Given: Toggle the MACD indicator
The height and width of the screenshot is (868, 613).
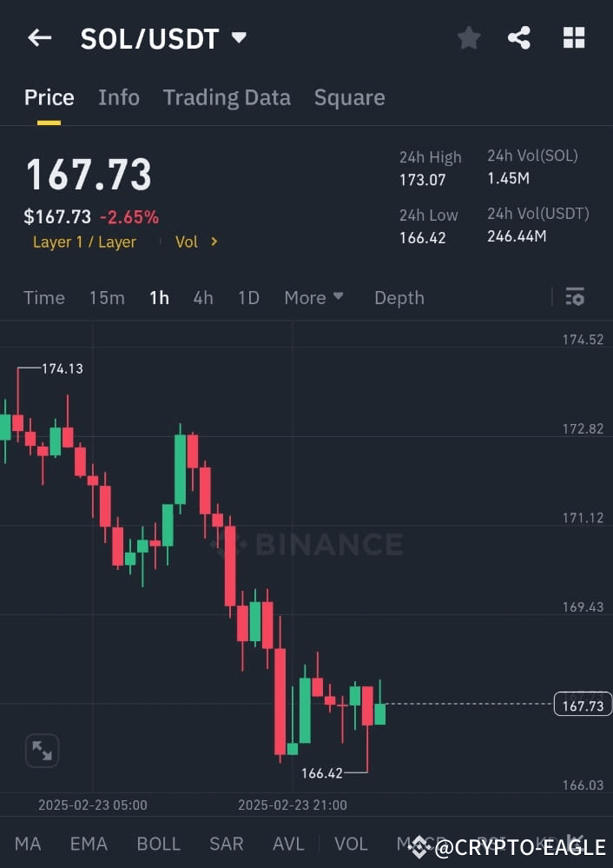Looking at the screenshot, I should (414, 843).
